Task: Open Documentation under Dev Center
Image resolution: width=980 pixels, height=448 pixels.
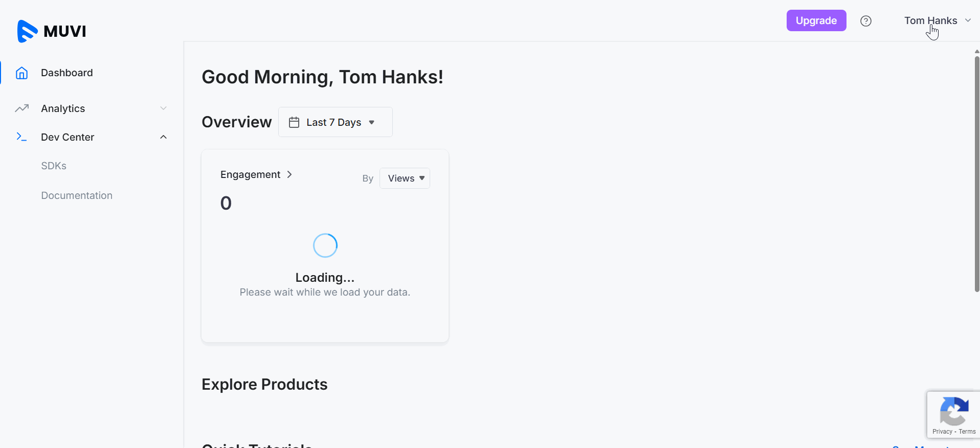Action: [77, 195]
